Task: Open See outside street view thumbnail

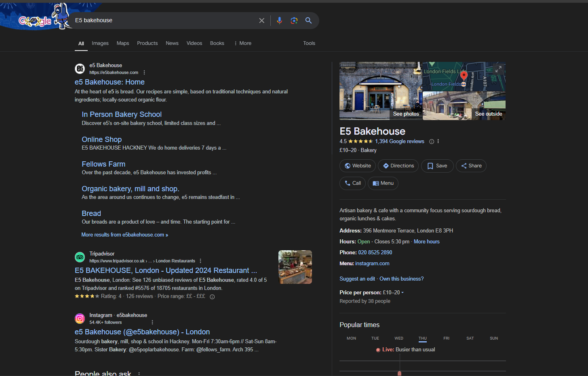Action: (464, 106)
